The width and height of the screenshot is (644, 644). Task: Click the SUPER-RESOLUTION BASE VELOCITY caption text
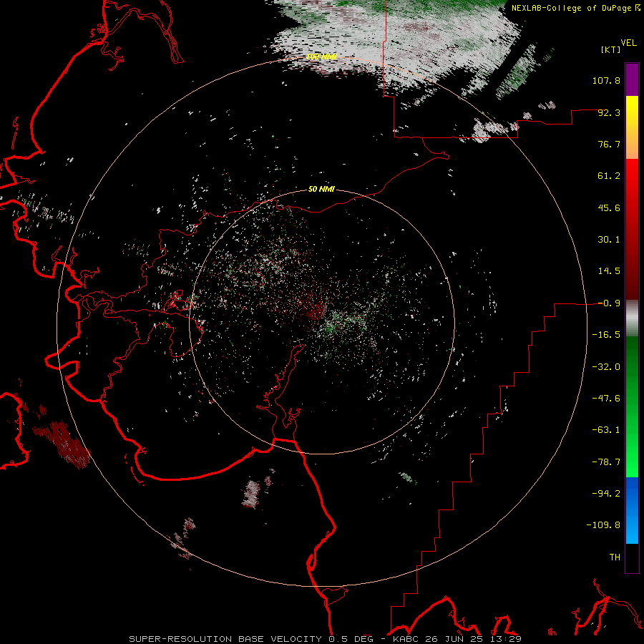(225, 639)
